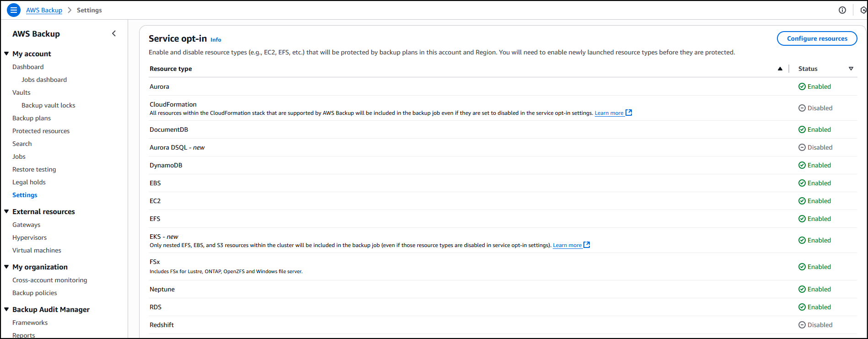Collapse the My organization section
This screenshot has width=868, height=339.
click(6, 267)
